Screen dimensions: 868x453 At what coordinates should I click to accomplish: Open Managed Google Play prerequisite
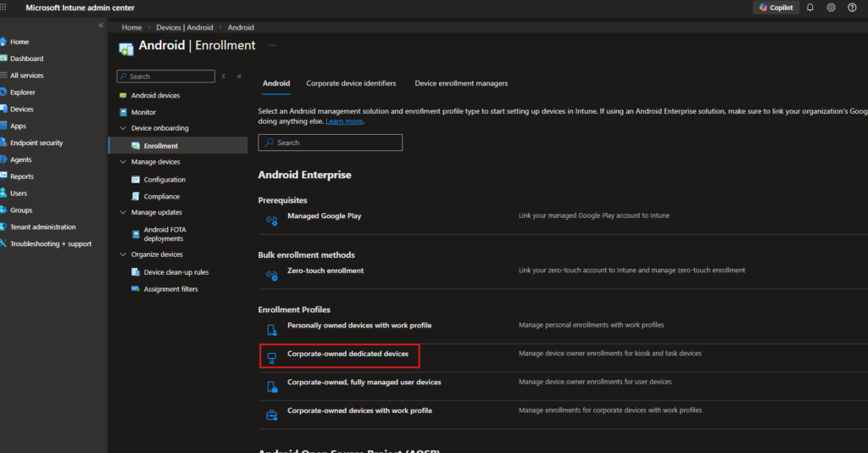click(x=324, y=216)
